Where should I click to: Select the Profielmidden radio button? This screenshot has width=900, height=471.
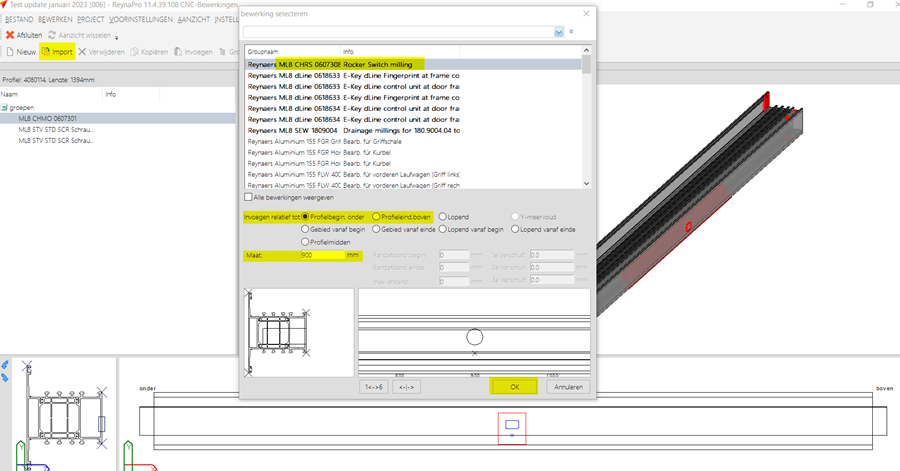click(x=305, y=242)
